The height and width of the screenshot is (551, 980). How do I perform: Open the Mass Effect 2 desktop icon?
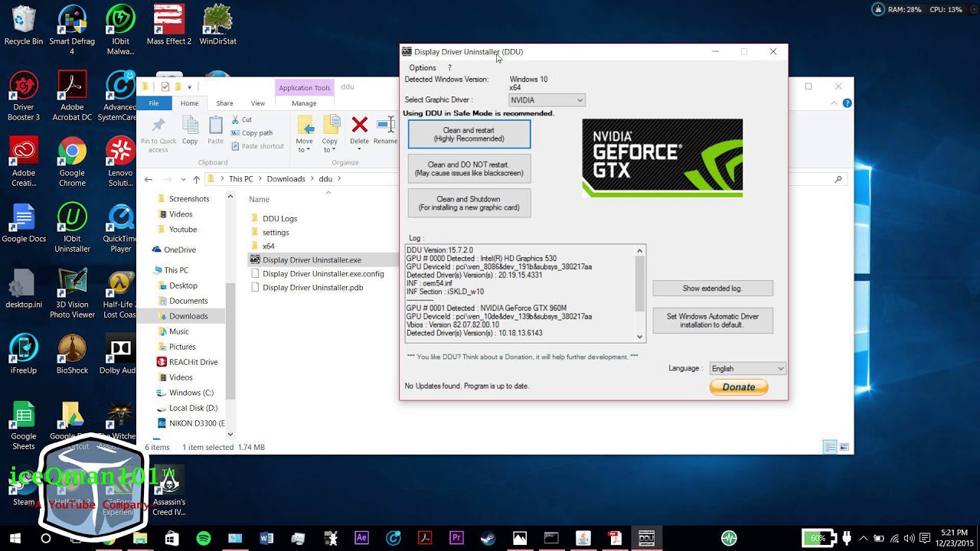pyautogui.click(x=169, y=25)
